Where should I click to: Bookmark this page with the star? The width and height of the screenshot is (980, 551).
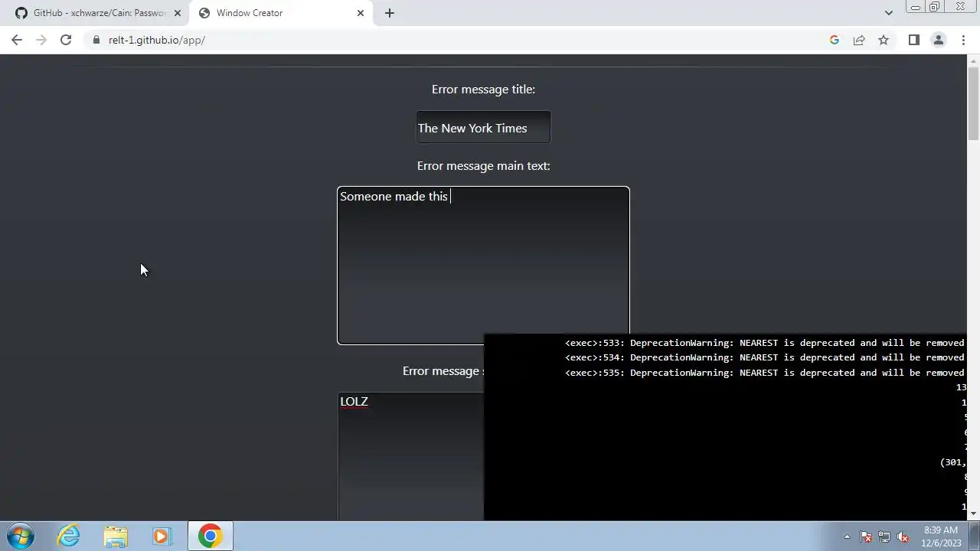[x=884, y=40]
